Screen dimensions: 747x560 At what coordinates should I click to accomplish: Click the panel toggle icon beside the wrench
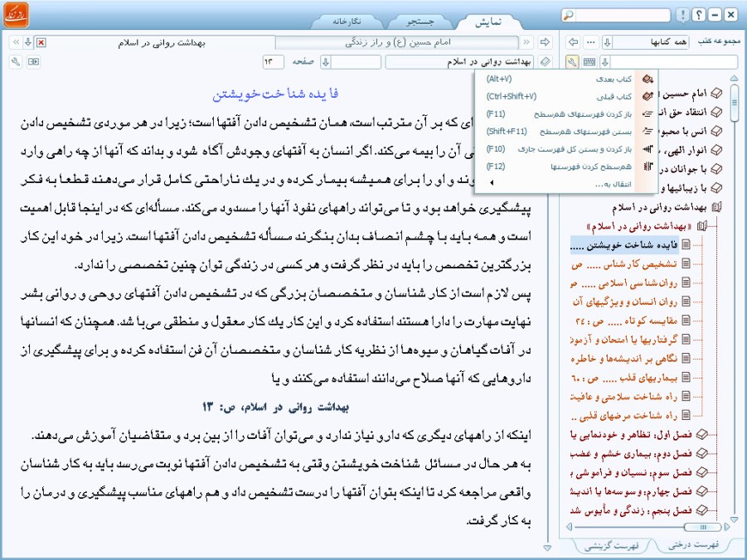point(33,62)
